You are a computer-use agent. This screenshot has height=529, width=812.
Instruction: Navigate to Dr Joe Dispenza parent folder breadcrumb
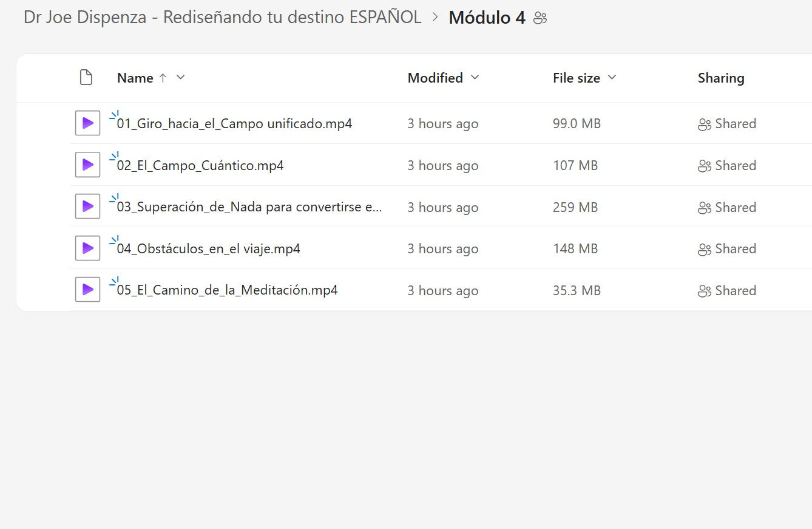click(x=222, y=18)
